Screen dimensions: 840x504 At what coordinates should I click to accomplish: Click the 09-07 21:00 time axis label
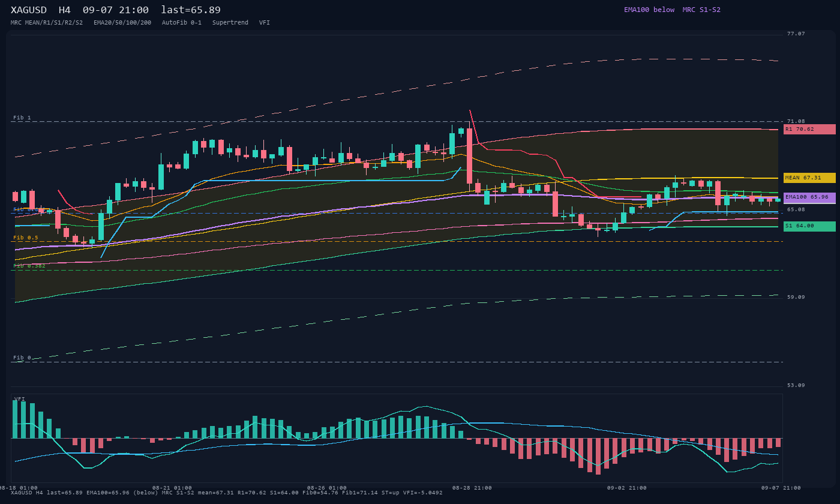[781, 488]
